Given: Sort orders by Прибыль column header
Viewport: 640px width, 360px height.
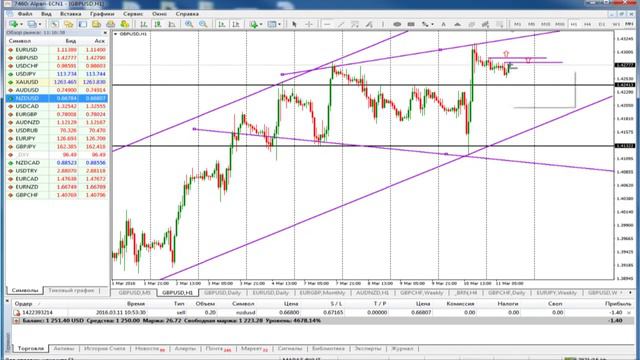Looking at the screenshot, I should coord(618,304).
